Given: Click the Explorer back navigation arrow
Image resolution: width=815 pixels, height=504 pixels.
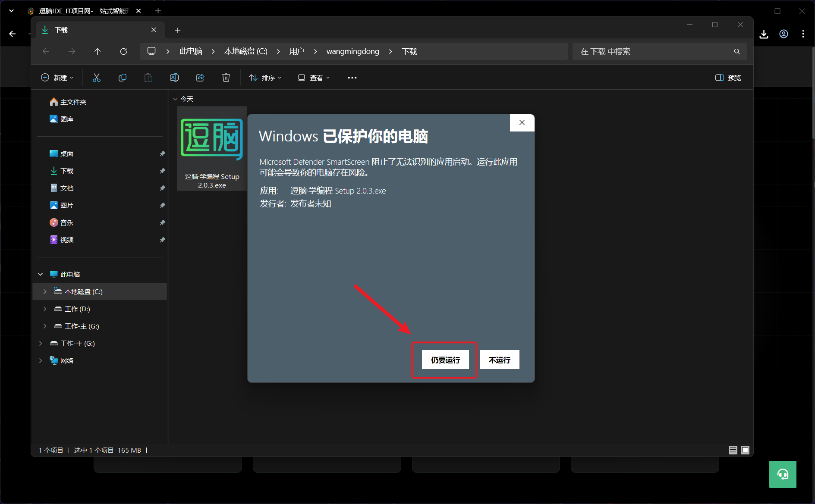Looking at the screenshot, I should tap(46, 51).
